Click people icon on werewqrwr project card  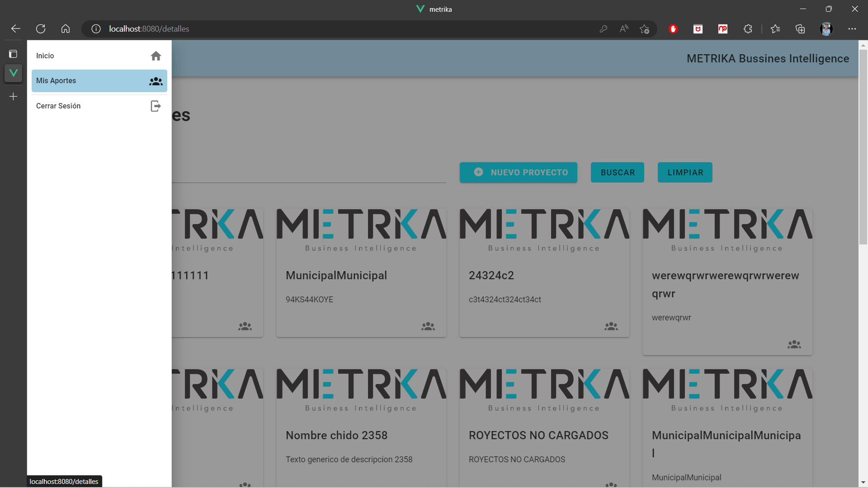795,344
